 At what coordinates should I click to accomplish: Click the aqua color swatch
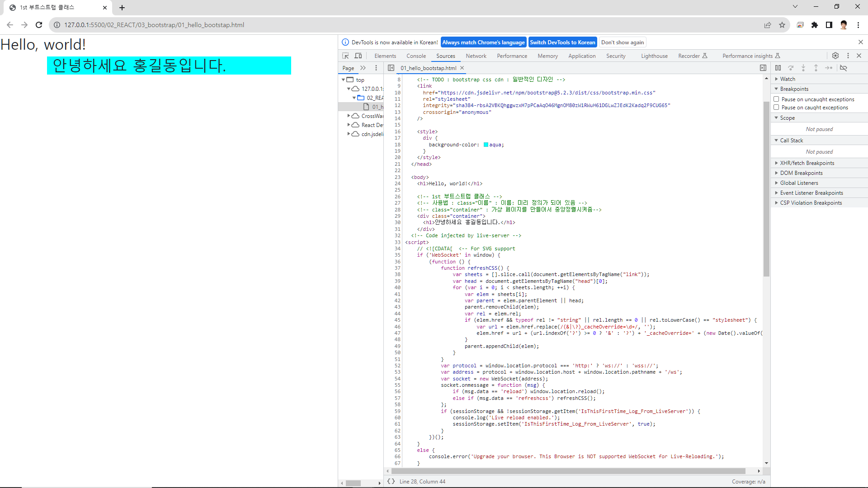click(x=486, y=145)
